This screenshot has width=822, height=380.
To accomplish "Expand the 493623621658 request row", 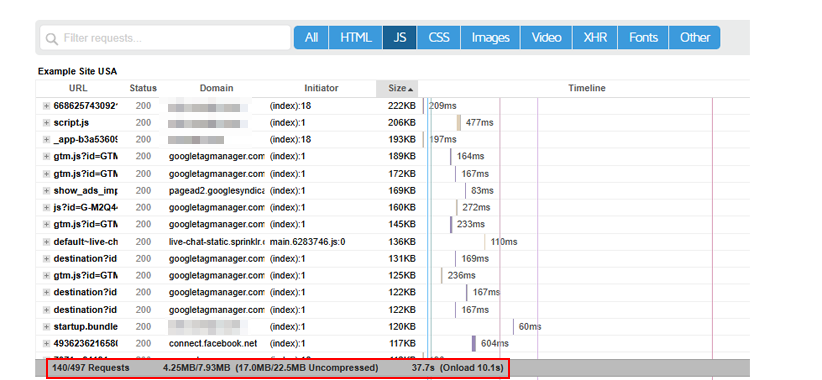I will pos(47,343).
